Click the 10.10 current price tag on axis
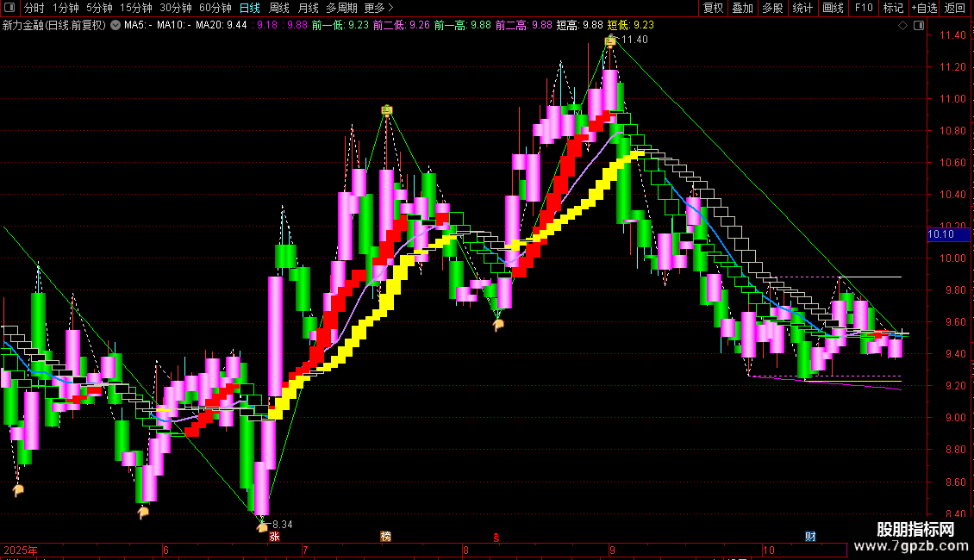Viewport: 974px width, 560px height. click(x=948, y=234)
